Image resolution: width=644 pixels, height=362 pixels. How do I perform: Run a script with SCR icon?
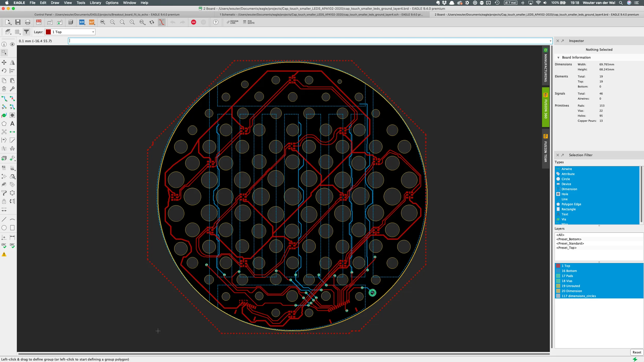[82, 22]
